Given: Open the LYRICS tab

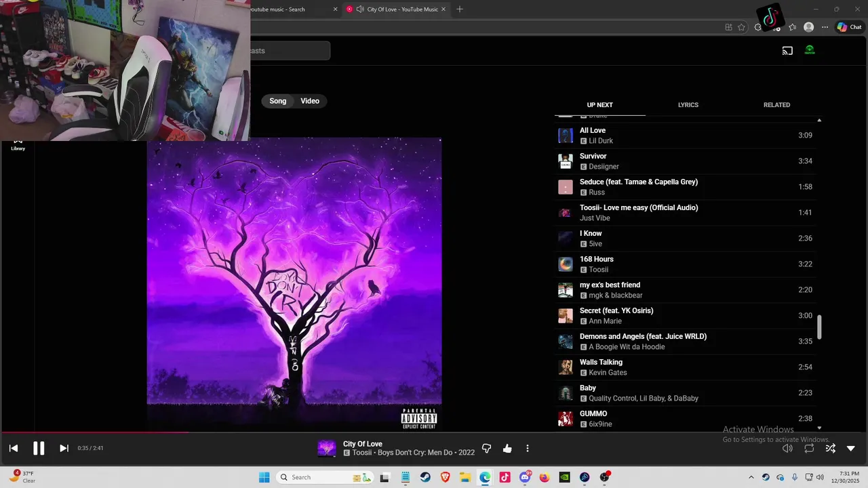Looking at the screenshot, I should pyautogui.click(x=688, y=105).
